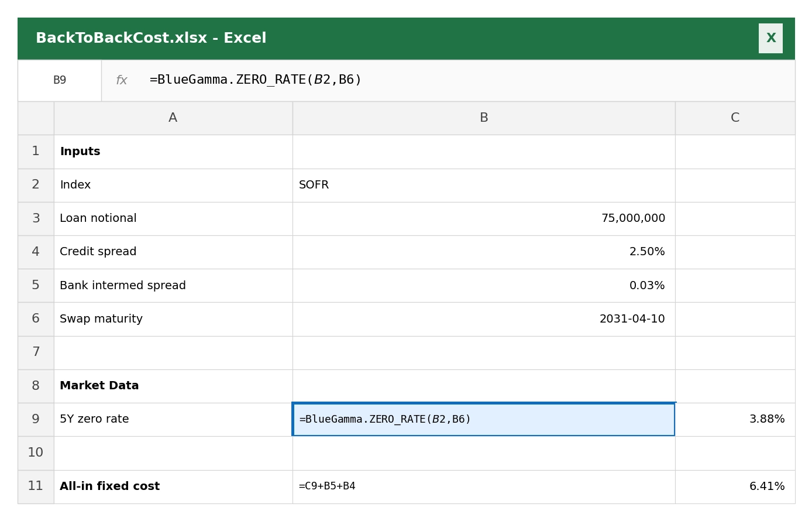Select row header 1
Screen dimensions: 812x521
[x=36, y=151]
